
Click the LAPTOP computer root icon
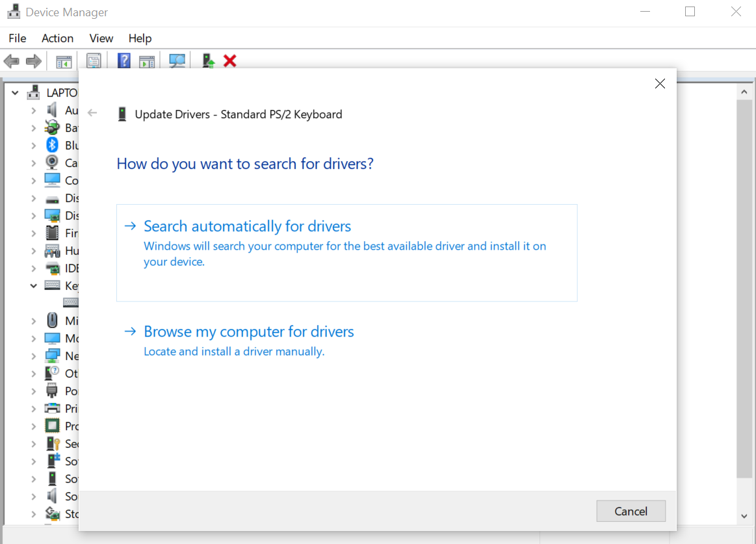point(33,92)
